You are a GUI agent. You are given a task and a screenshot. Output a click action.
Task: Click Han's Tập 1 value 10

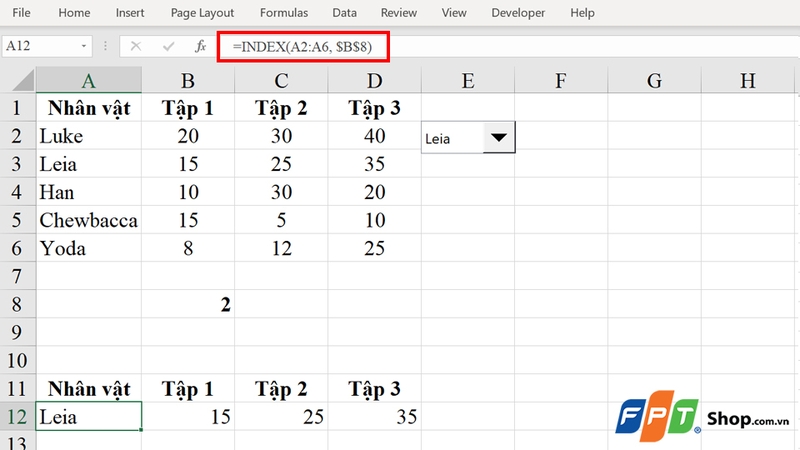[x=188, y=192]
